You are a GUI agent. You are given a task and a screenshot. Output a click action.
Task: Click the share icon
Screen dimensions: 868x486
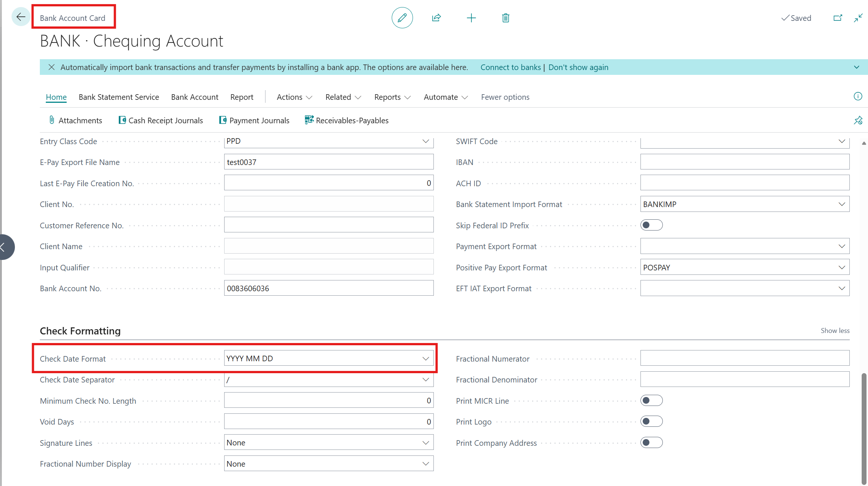(x=436, y=18)
